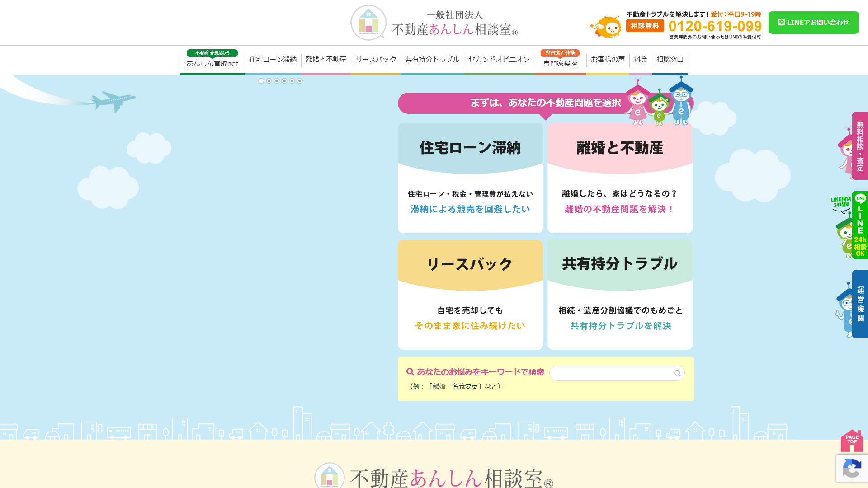This screenshot has width=868, height=488.
Task: Click the site logo house icon in header
Action: pos(368,22)
